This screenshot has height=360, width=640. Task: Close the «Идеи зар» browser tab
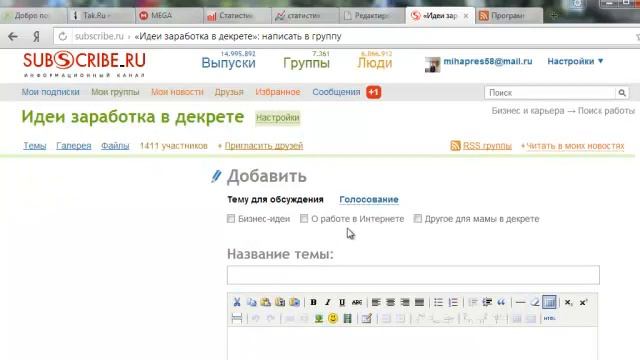466,16
